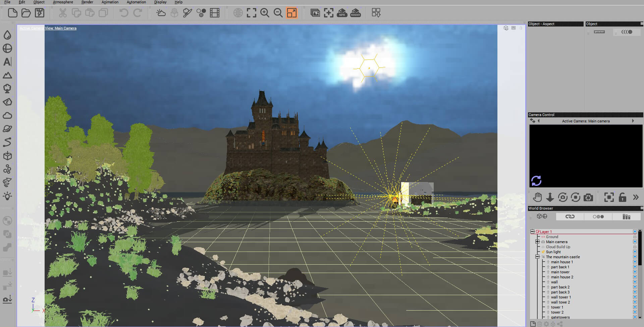The height and width of the screenshot is (327, 644).
Task: Open the Render menu
Action: coord(87,2)
